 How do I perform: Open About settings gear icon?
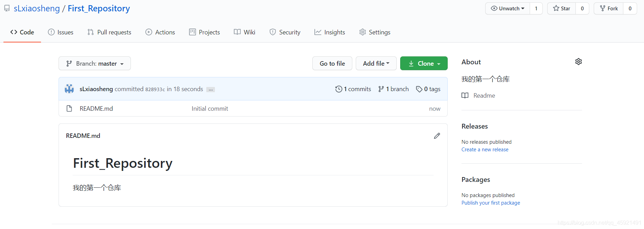pyautogui.click(x=579, y=62)
